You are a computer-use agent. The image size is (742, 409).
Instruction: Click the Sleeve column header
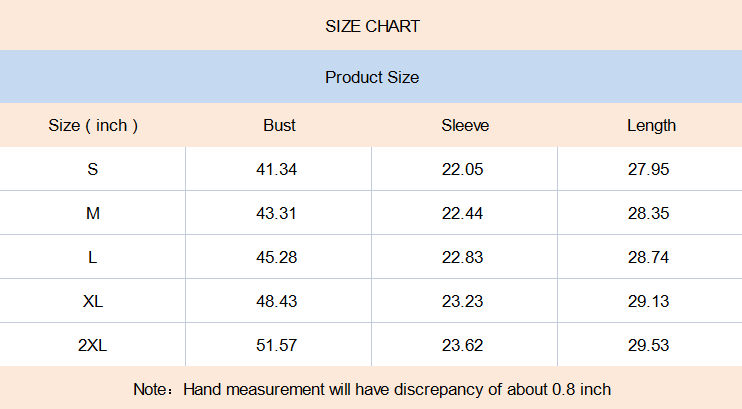465,125
